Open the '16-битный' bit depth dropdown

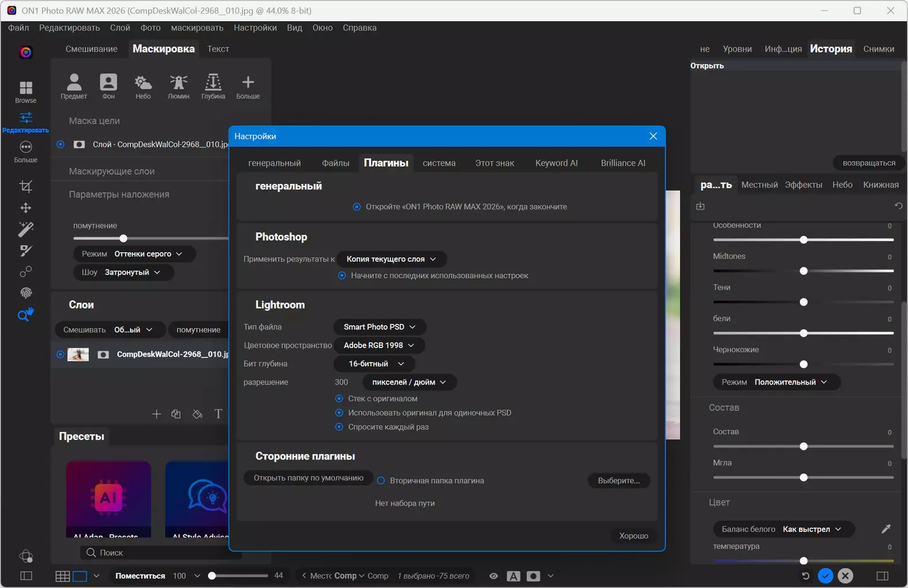[374, 364]
